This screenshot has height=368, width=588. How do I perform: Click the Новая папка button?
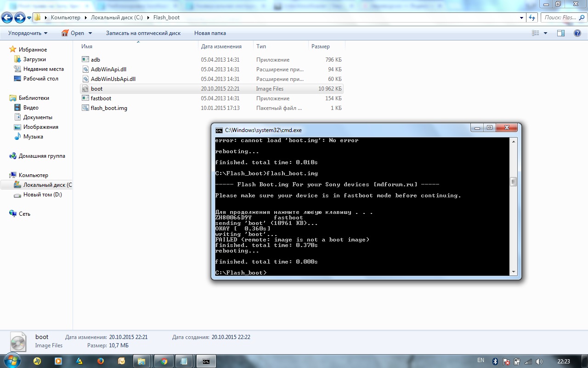tap(210, 33)
